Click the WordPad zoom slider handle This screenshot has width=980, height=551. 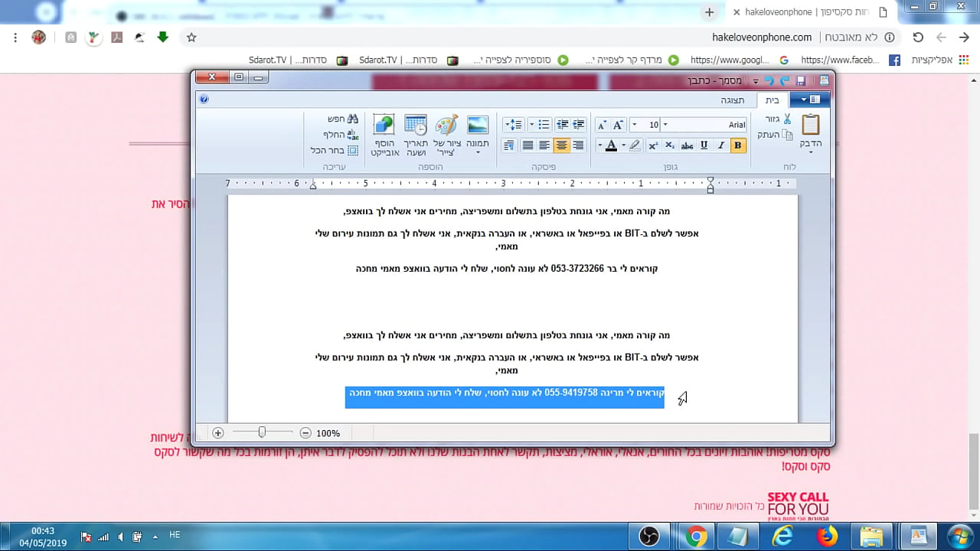point(262,433)
